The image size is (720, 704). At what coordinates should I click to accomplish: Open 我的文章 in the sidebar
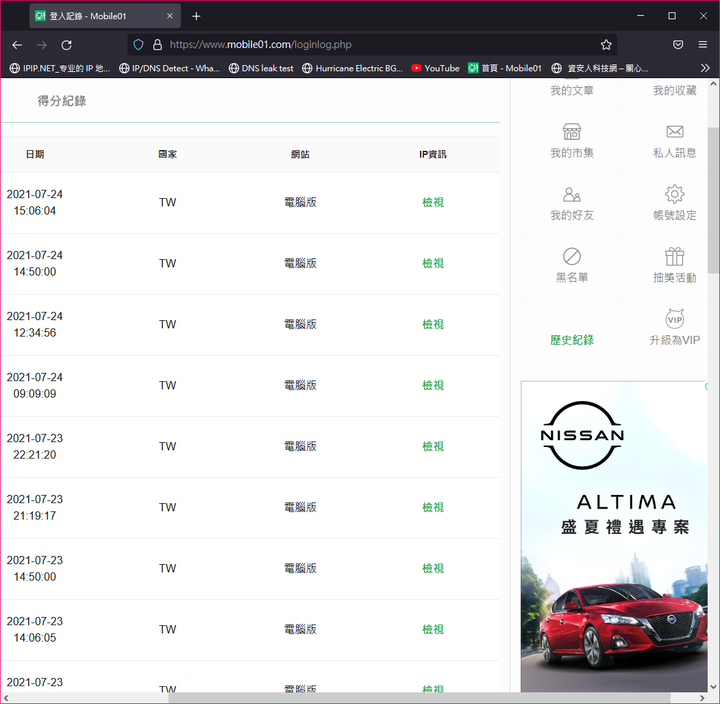572,90
